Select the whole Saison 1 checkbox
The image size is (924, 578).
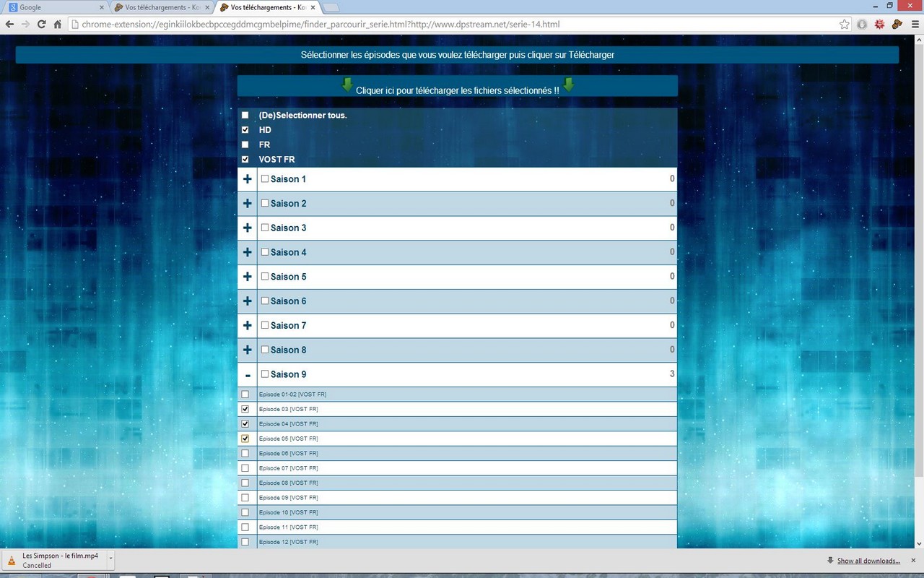coord(265,178)
